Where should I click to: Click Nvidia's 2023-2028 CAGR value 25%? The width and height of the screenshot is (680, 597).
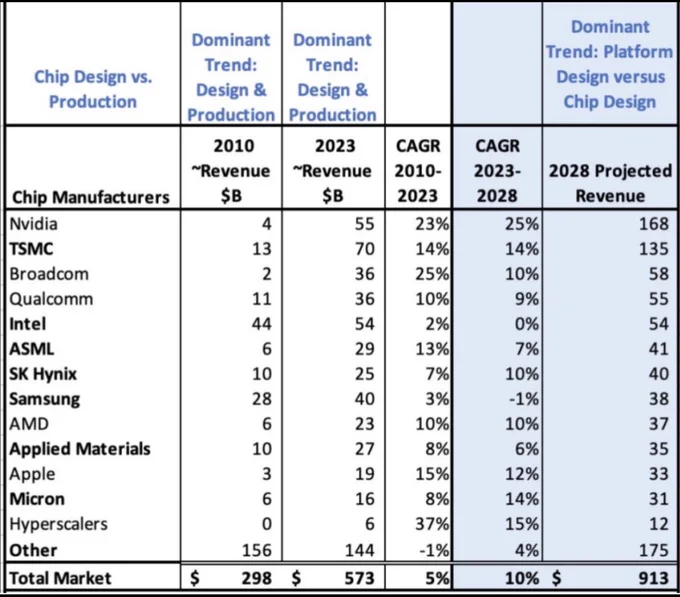(x=522, y=224)
